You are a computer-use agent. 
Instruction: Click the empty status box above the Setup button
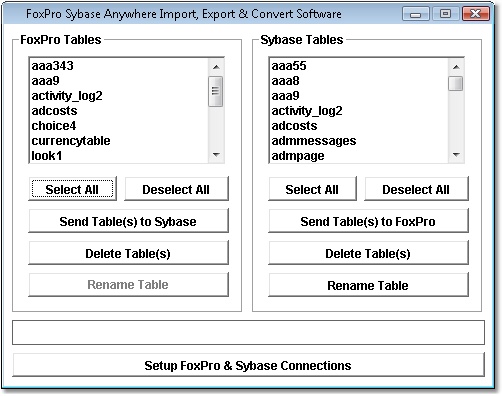pyautogui.click(x=248, y=332)
